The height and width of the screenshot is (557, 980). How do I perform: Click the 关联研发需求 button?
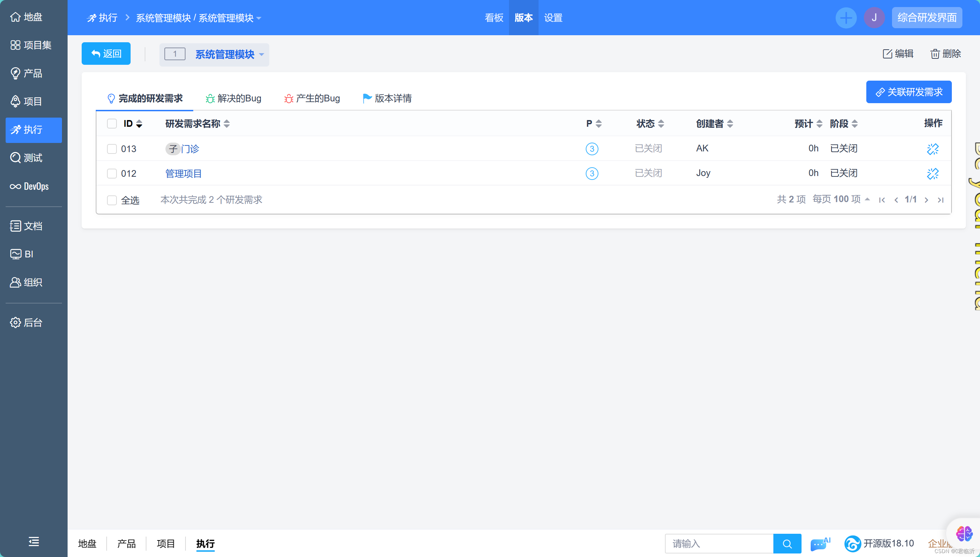pos(909,92)
